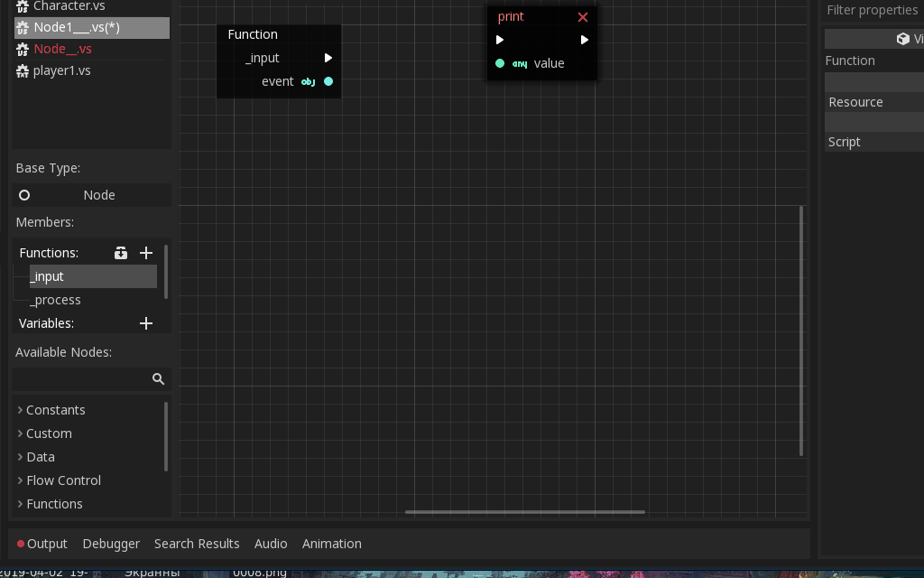Screen dimensions: 924x578
Task: Expand the Flow Control category
Action: (20, 480)
